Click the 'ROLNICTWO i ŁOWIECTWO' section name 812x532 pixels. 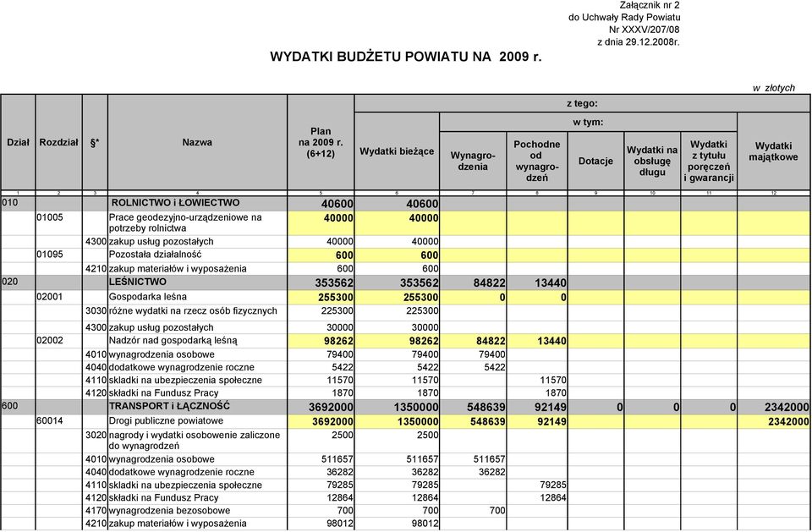[176, 202]
